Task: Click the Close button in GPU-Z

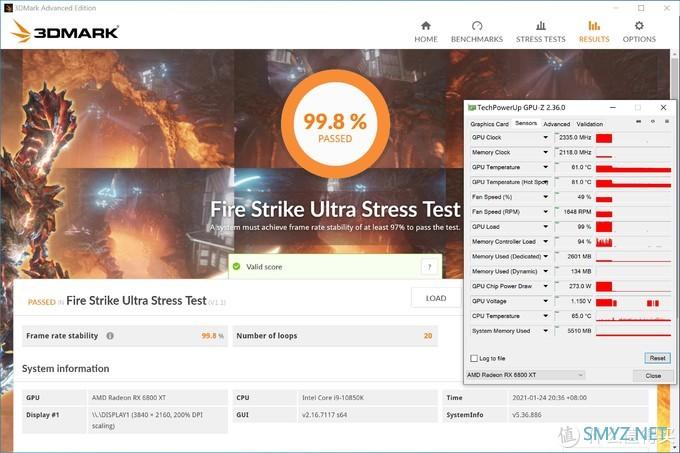Action: [x=653, y=375]
